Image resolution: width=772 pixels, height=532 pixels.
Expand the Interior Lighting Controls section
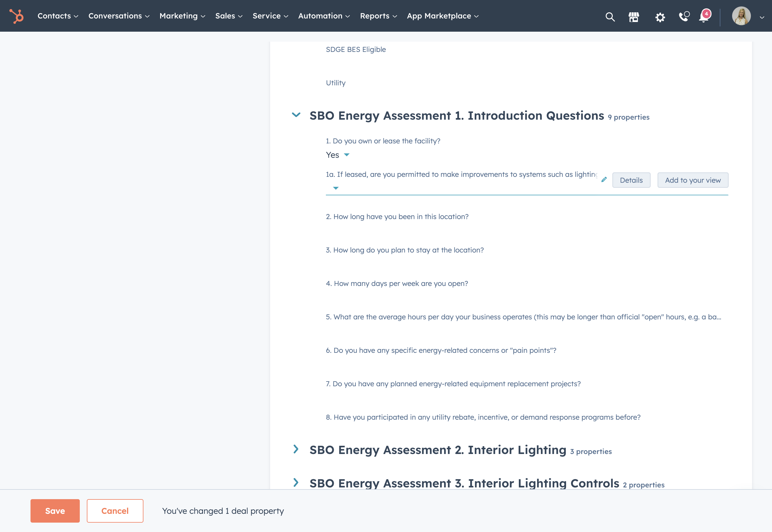click(x=296, y=483)
